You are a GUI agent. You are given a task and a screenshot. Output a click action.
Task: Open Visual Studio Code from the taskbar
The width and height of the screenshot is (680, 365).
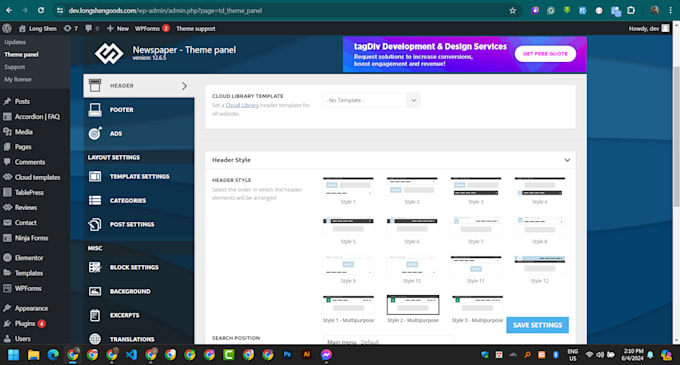click(x=131, y=355)
